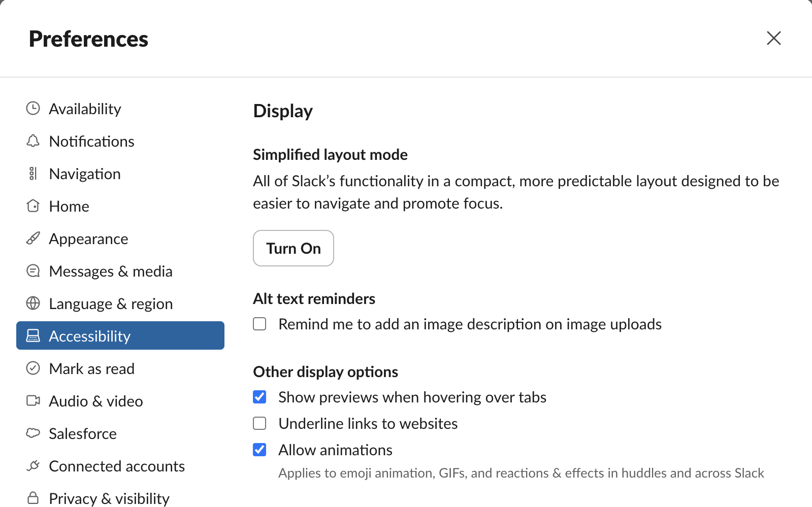Click the keyboard icon beside Accessibility
The image size is (812, 507).
tap(33, 335)
